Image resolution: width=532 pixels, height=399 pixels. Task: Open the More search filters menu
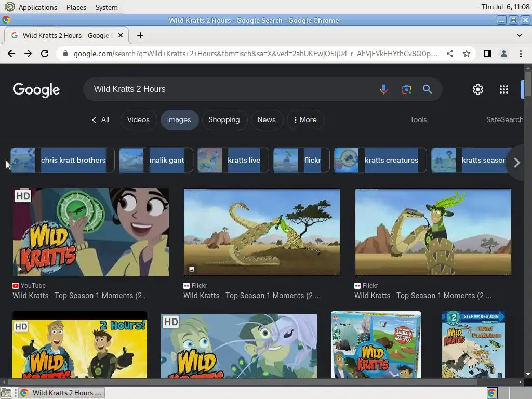coord(305,120)
